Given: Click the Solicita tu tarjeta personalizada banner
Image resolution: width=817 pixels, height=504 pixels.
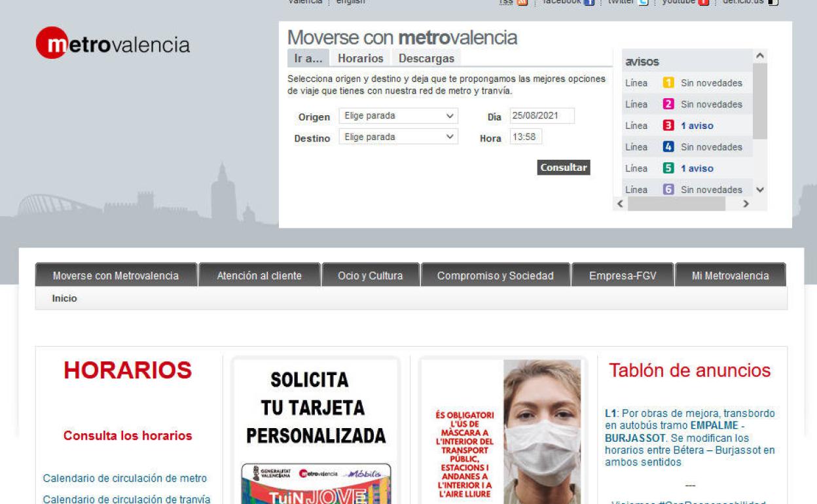Looking at the screenshot, I should 316,431.
